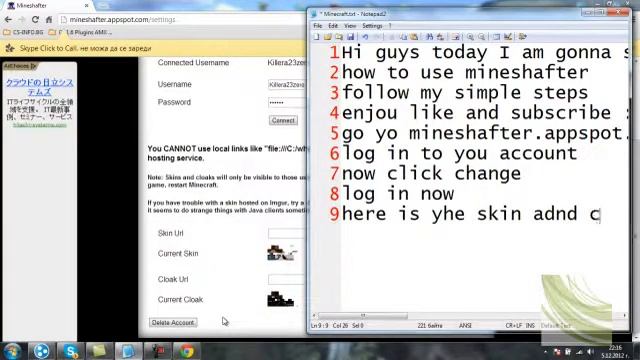Click the Username input field
The height and width of the screenshot is (360, 640).
pos(287,84)
